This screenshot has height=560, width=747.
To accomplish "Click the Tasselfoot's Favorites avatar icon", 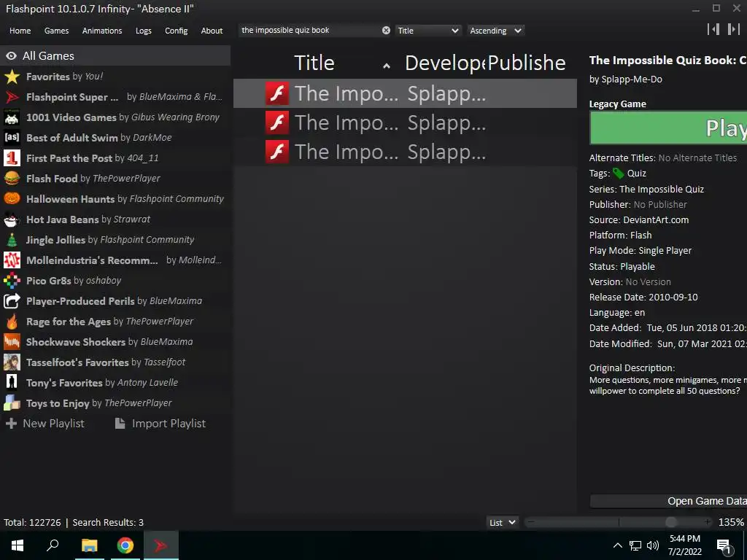I will point(12,362).
